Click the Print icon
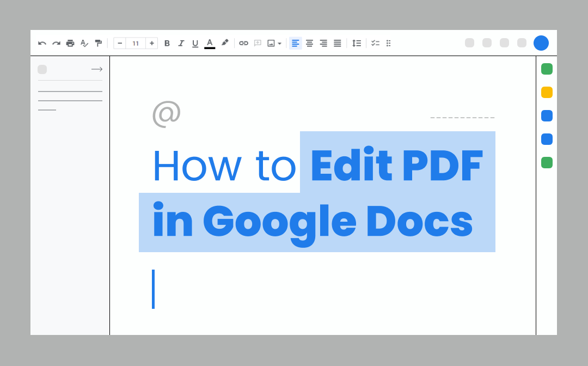Image resolution: width=588 pixels, height=366 pixels. (x=70, y=44)
